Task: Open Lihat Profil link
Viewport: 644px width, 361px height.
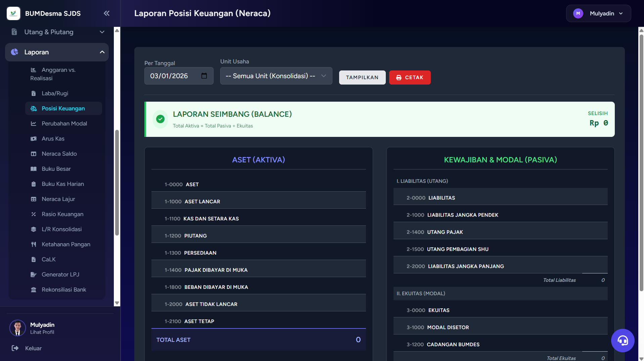Action: tap(42, 332)
